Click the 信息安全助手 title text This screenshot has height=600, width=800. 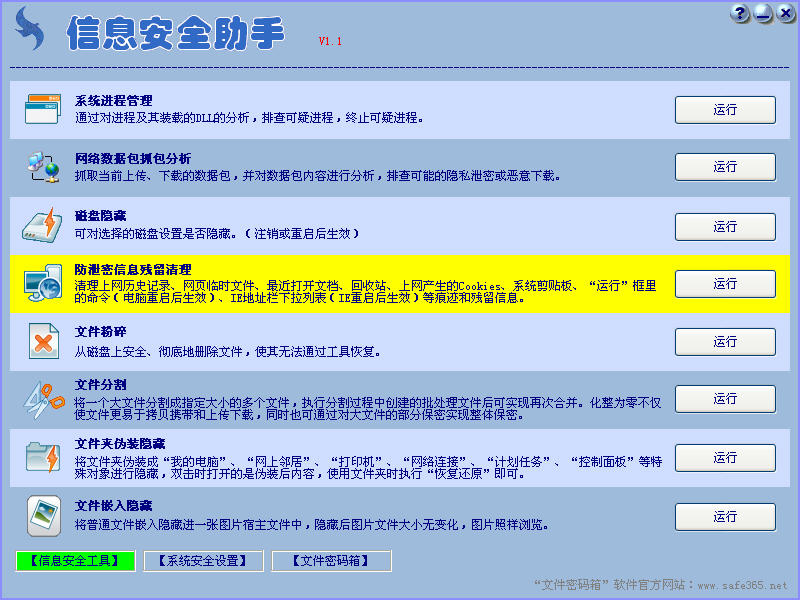176,33
